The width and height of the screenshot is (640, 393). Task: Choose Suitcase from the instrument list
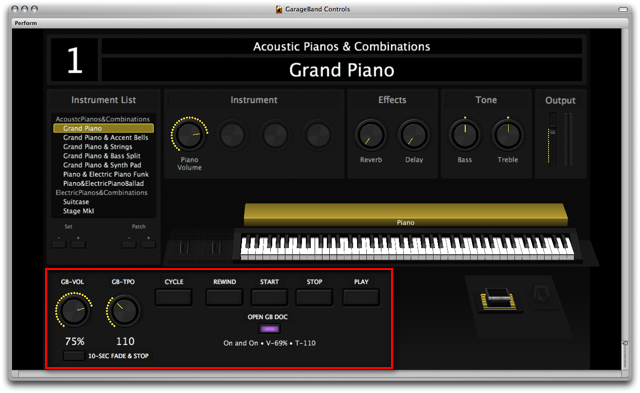pyautogui.click(x=76, y=202)
